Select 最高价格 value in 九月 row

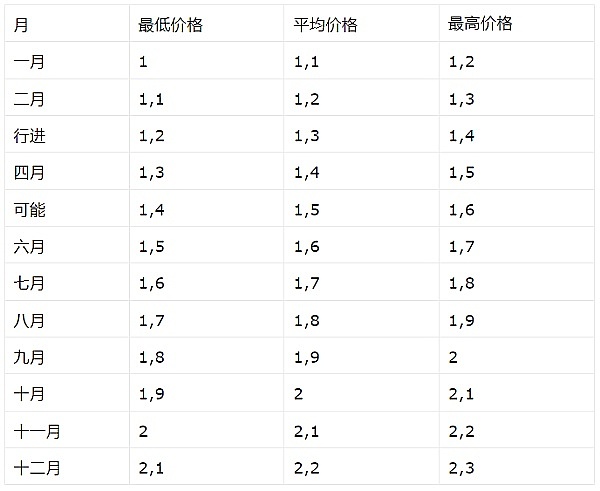(x=454, y=357)
